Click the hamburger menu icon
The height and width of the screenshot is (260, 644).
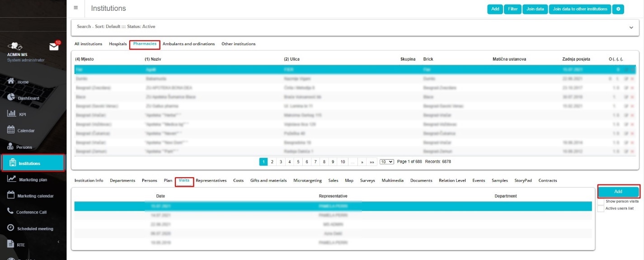75,8
